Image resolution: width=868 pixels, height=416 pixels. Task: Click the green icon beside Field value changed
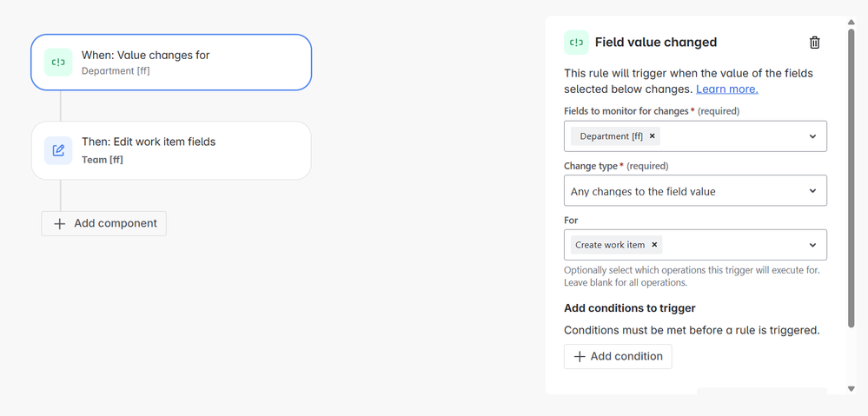click(576, 43)
